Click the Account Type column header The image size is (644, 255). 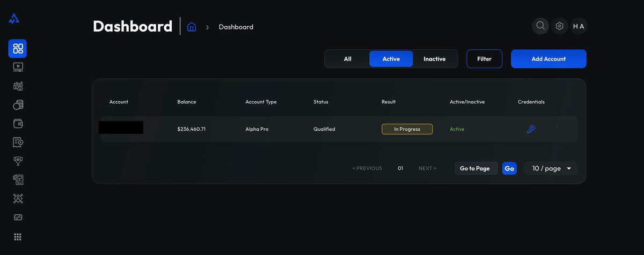point(261,102)
